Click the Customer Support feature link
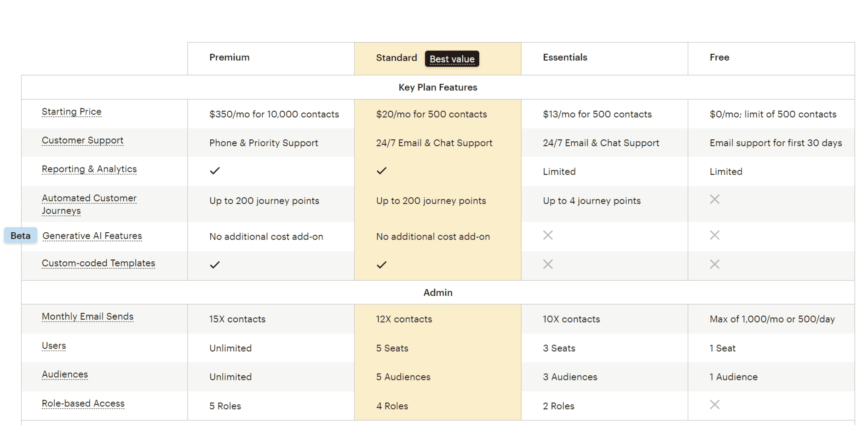 (82, 140)
